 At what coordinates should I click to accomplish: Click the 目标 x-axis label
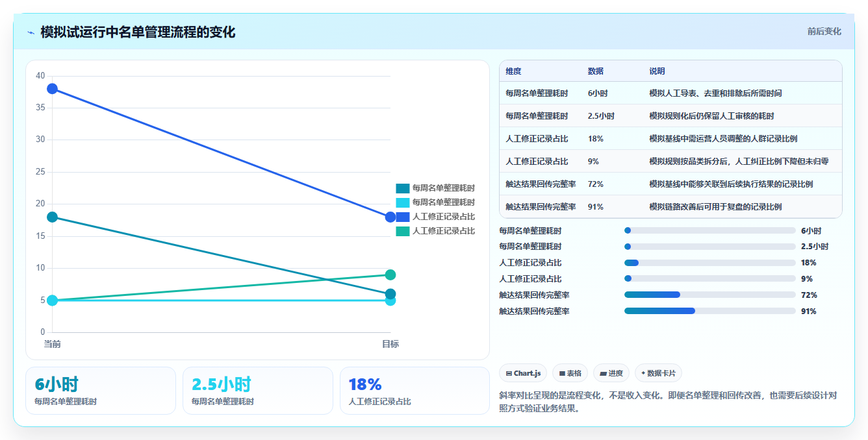(390, 344)
